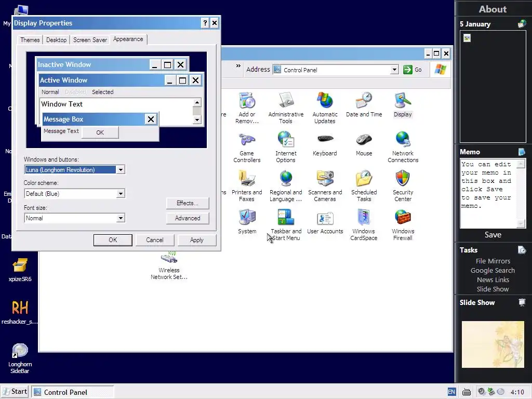Click the memo box scrollbar

coord(521,193)
